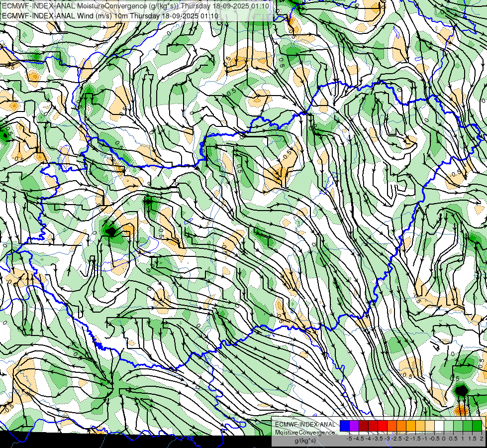
Task: Click the red-orange swatch between -3 and -2.5
Action: 392,426
